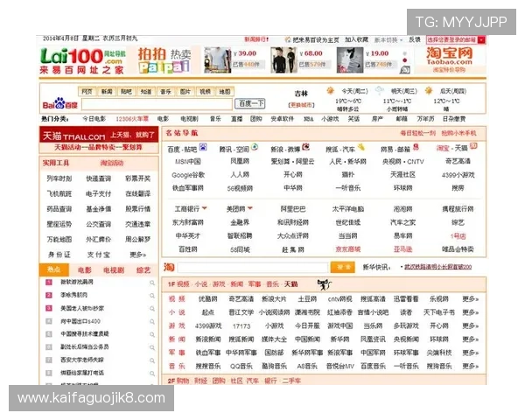Screen dimensions: 525x420
Task: Switch to the 电视剧 hot list tab
Action: pyautogui.click(x=114, y=270)
